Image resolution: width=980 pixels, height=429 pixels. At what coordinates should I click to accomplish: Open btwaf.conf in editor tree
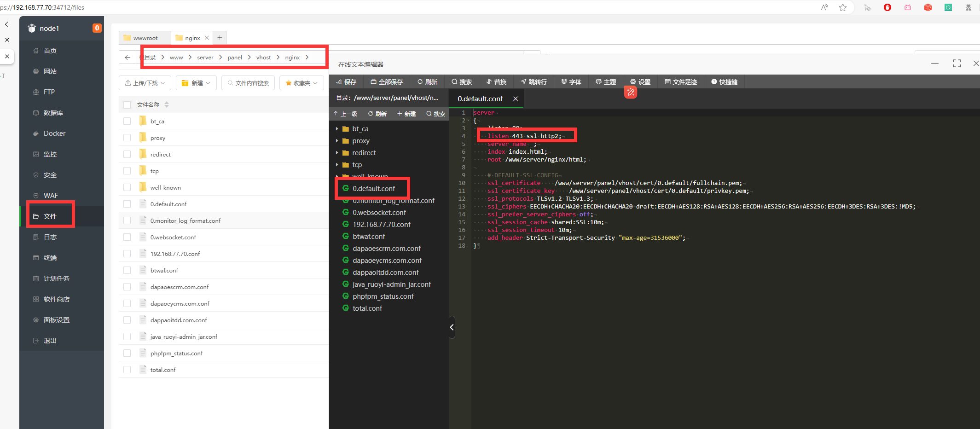click(369, 237)
